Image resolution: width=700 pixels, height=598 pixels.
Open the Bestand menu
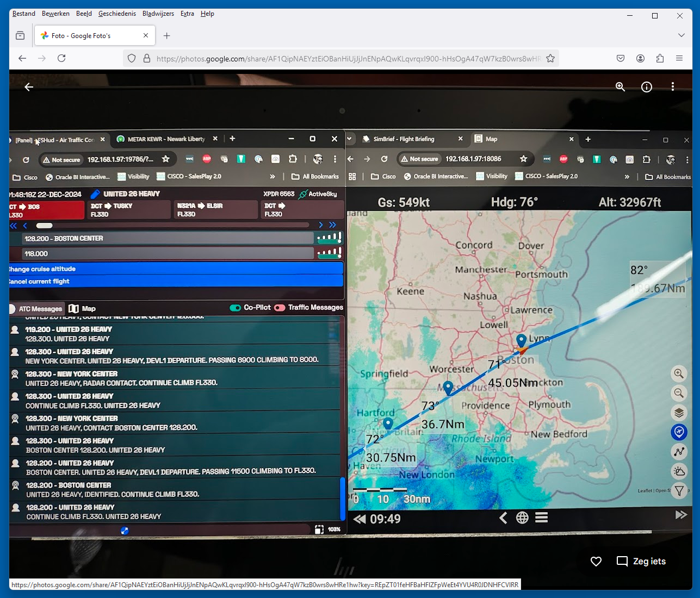tap(24, 14)
